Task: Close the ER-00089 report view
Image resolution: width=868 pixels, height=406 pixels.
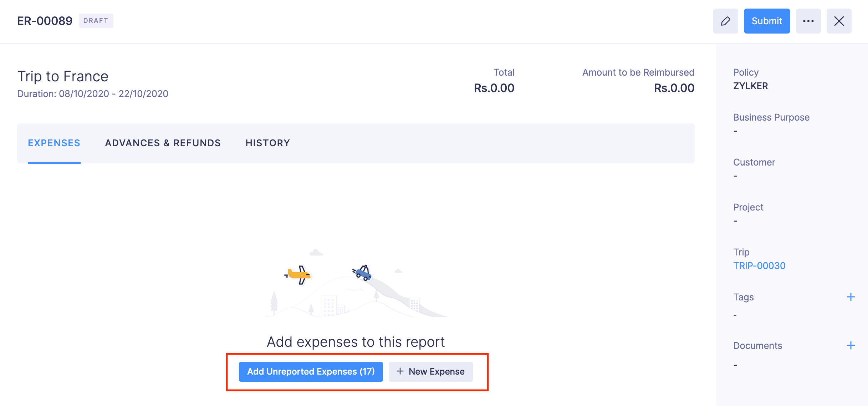Action: 839,21
